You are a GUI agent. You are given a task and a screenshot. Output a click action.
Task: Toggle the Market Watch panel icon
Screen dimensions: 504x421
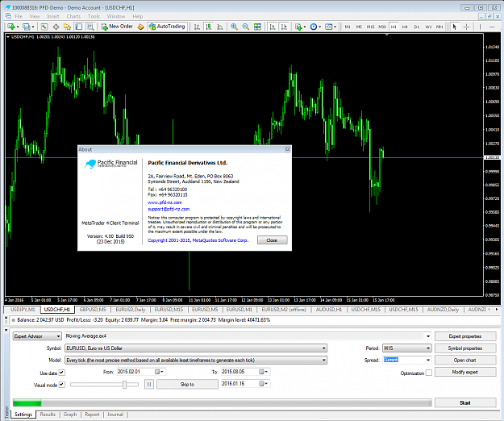pyautogui.click(x=44, y=27)
